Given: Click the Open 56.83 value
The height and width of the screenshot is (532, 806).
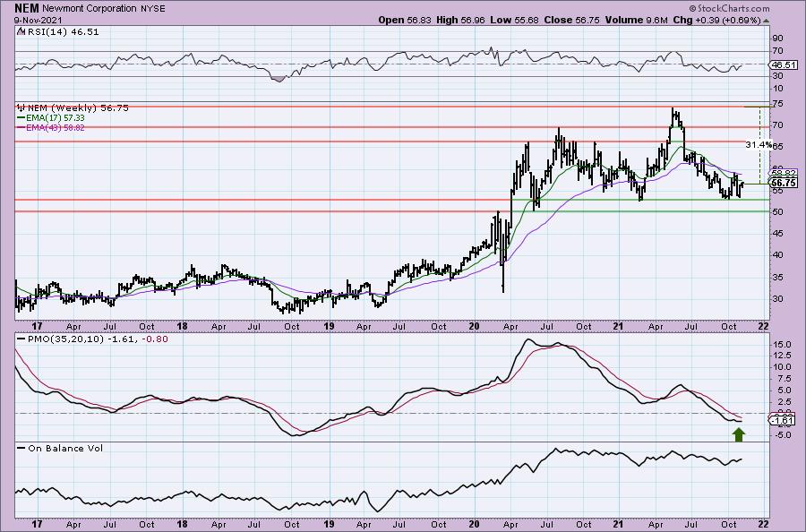Looking at the screenshot, I should tap(405, 20).
